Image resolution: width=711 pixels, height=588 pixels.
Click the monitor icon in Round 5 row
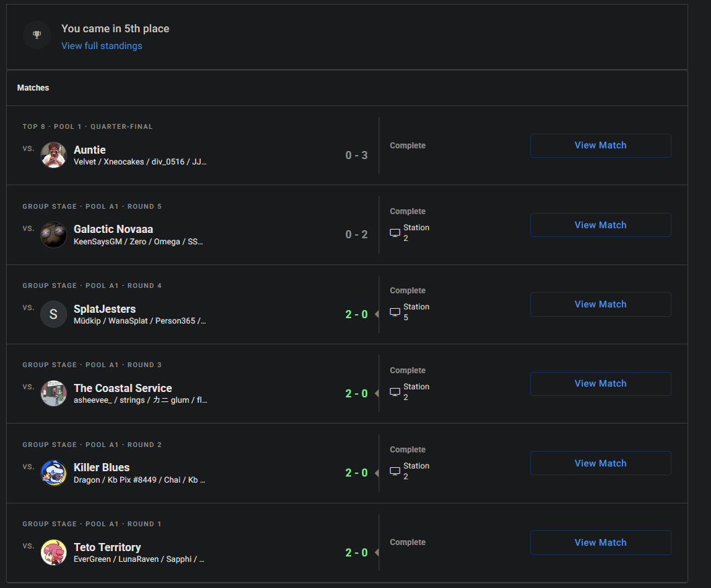tap(395, 233)
